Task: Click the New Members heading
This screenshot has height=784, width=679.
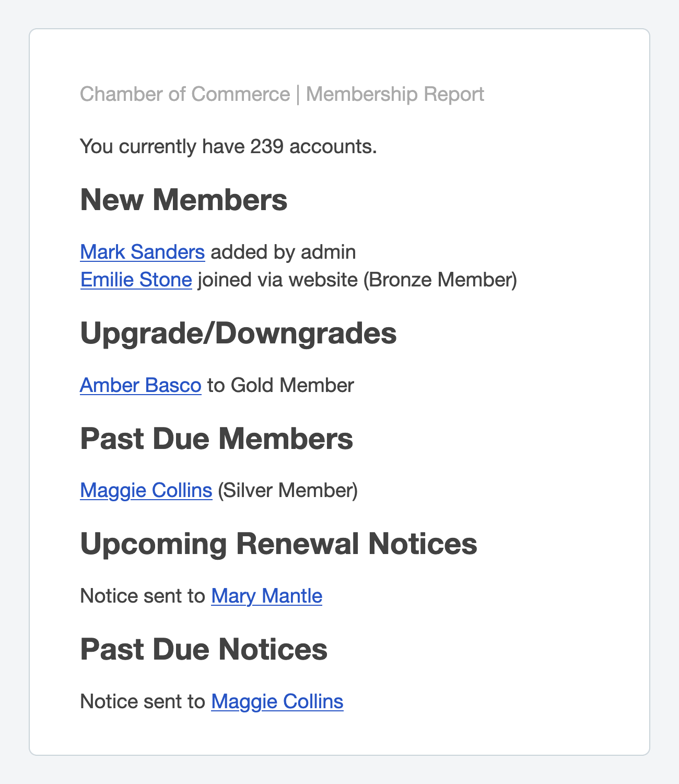Action: (183, 200)
